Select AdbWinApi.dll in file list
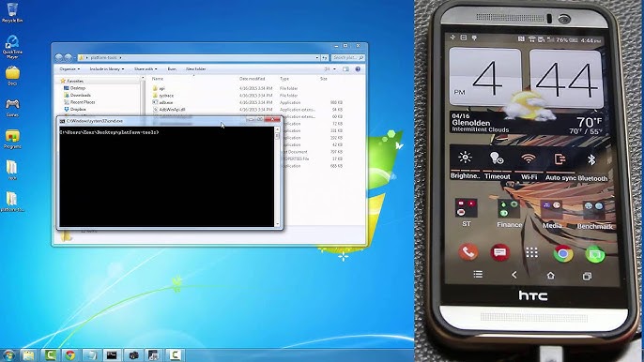This screenshot has width=644, height=362. [169, 110]
